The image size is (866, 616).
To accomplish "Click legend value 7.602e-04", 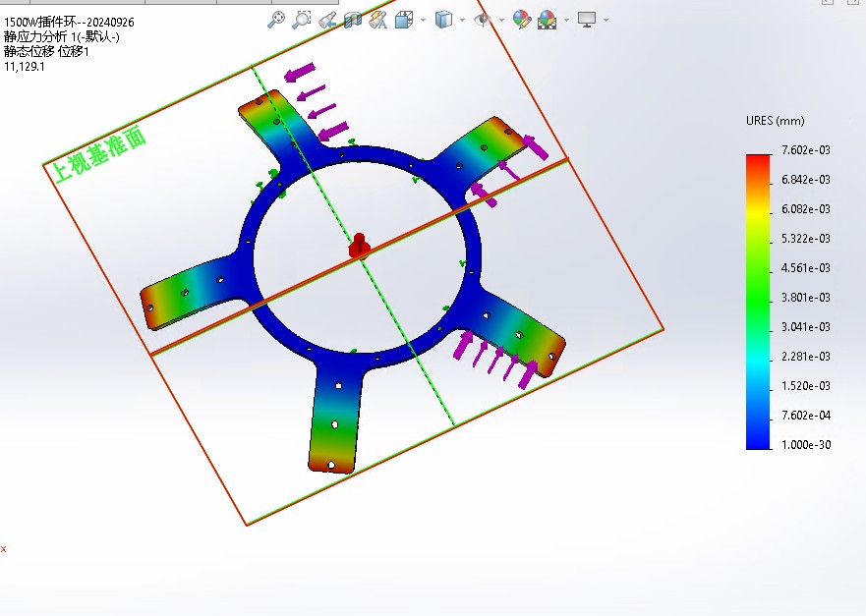I will [806, 415].
